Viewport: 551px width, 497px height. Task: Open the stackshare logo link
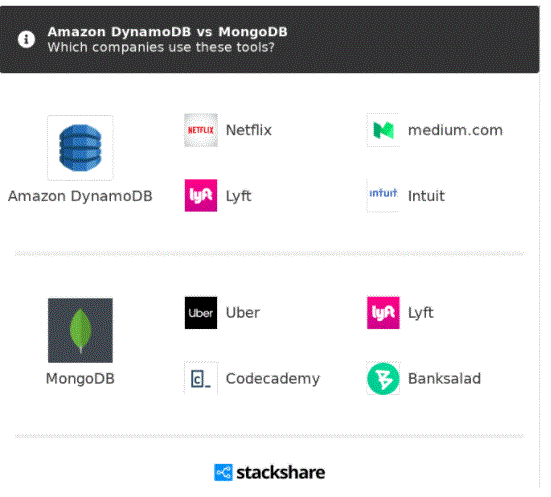point(270,472)
